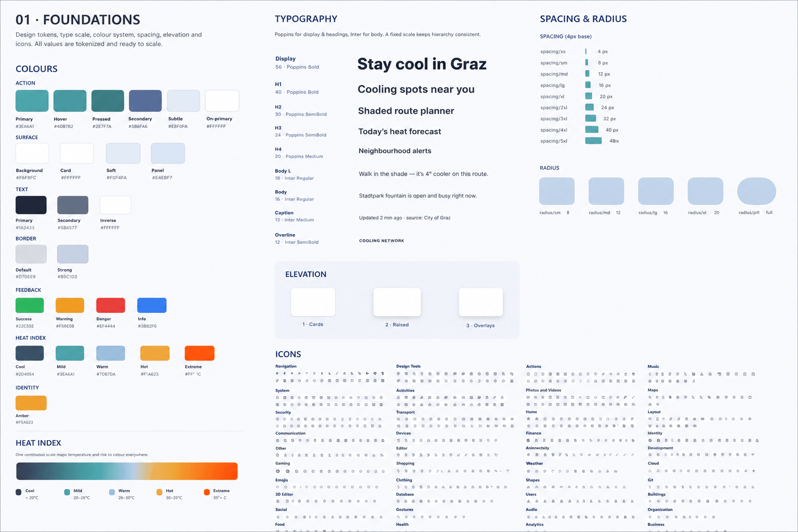798x532 pixels.
Task: Pick the green Success swatch
Action: click(30, 305)
